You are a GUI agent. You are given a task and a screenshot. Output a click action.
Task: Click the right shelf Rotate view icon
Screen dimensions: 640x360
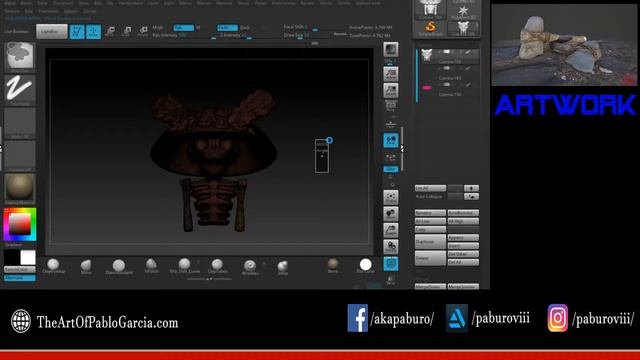(391, 247)
